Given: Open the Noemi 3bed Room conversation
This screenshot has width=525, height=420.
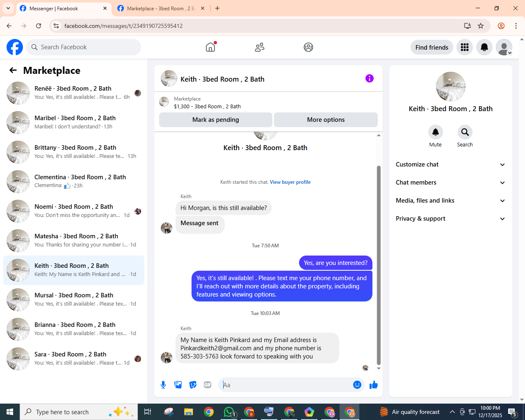Looking at the screenshot, I should pos(74,211).
